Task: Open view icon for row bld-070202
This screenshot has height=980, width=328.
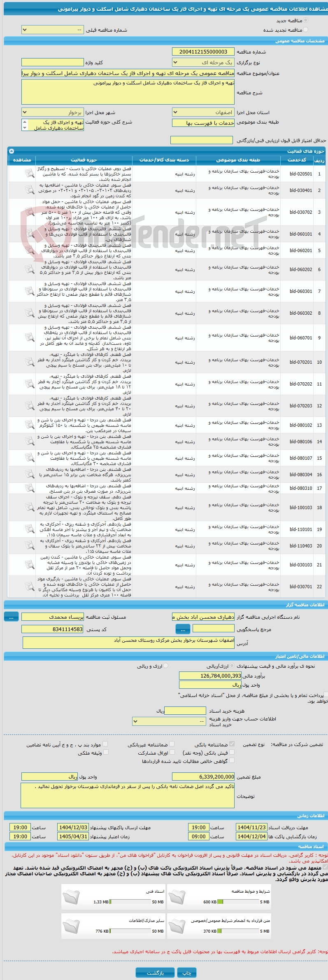Action: pos(29,384)
